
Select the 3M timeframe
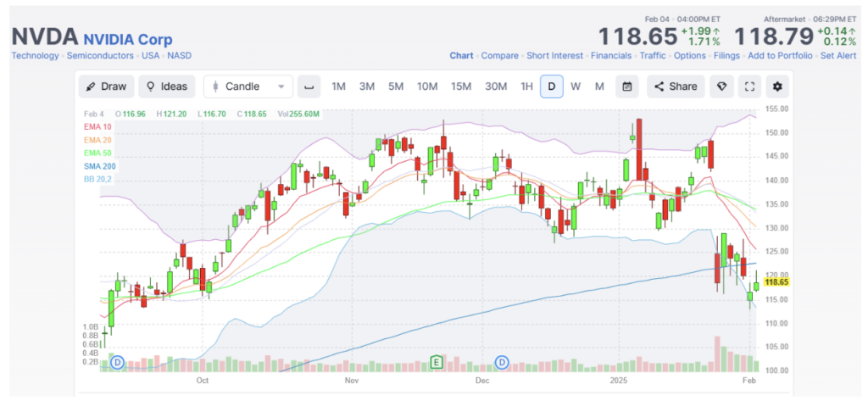pyautogui.click(x=366, y=86)
